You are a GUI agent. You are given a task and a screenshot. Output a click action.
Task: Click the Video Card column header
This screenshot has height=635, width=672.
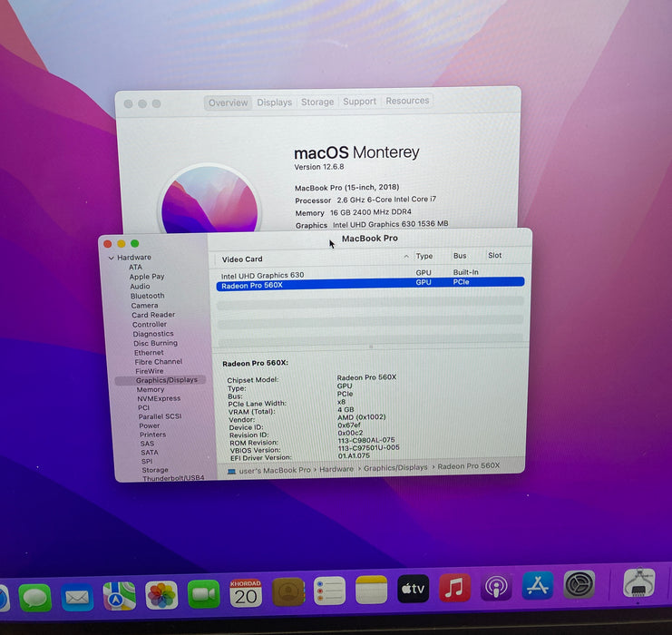242,259
